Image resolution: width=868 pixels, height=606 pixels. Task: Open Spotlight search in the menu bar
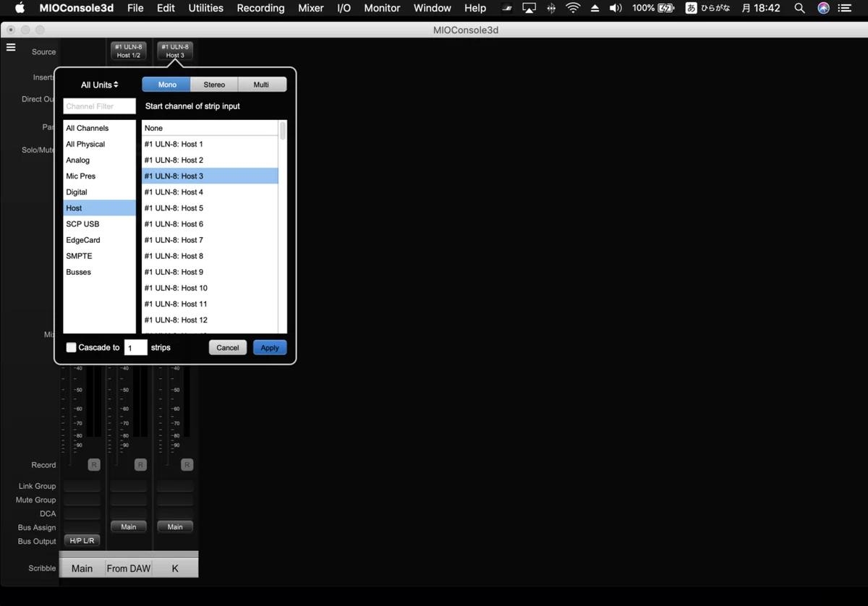(799, 8)
